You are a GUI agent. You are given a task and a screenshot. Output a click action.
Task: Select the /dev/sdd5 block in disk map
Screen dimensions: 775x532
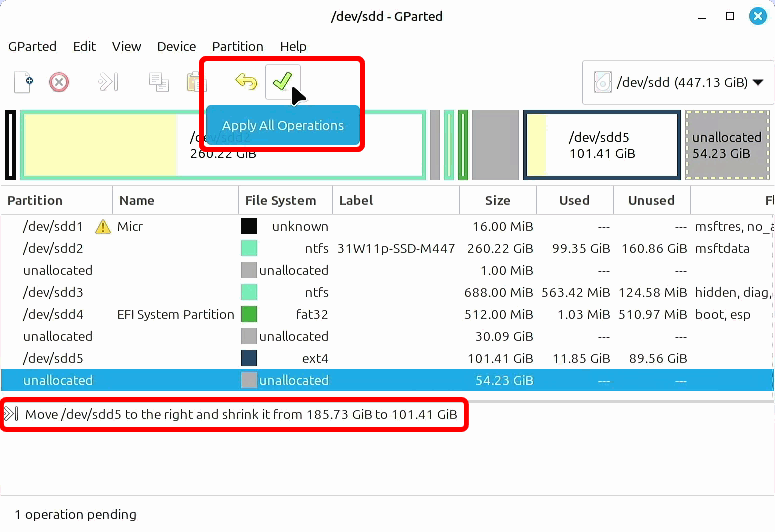pos(600,145)
